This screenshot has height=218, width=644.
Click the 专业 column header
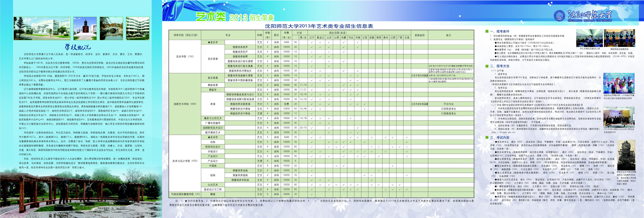228,35
